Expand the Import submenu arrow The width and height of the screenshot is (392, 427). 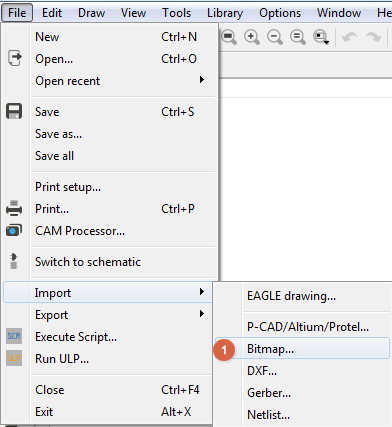(x=201, y=292)
